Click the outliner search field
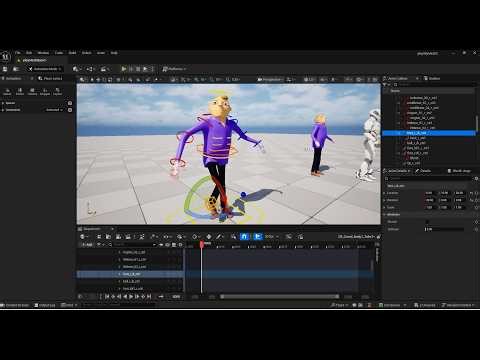This screenshot has height=360, width=480. [435, 85]
